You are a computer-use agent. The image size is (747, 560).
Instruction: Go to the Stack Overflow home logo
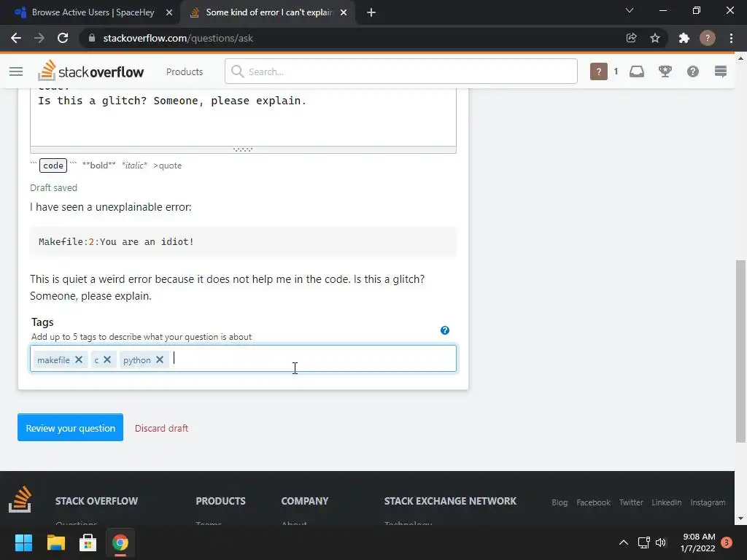[91, 71]
